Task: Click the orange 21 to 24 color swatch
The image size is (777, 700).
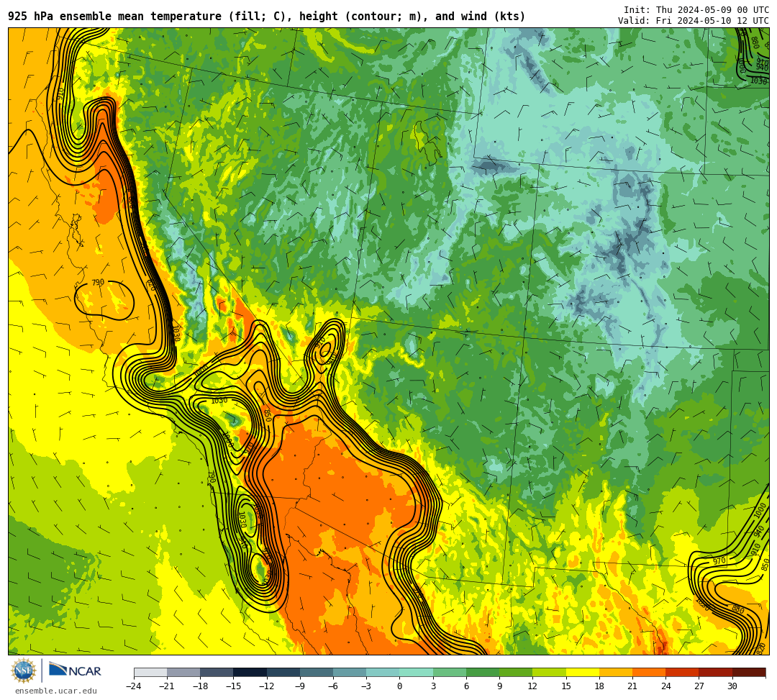Action: pyautogui.click(x=649, y=672)
